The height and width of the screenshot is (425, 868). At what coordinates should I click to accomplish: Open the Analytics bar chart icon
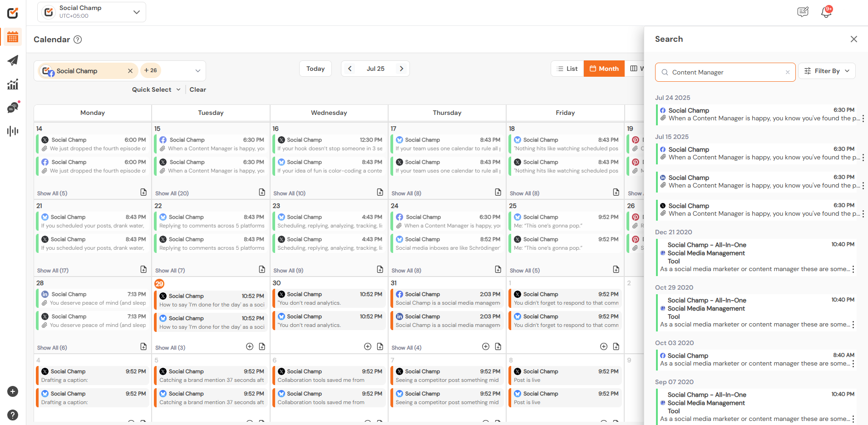[13, 84]
